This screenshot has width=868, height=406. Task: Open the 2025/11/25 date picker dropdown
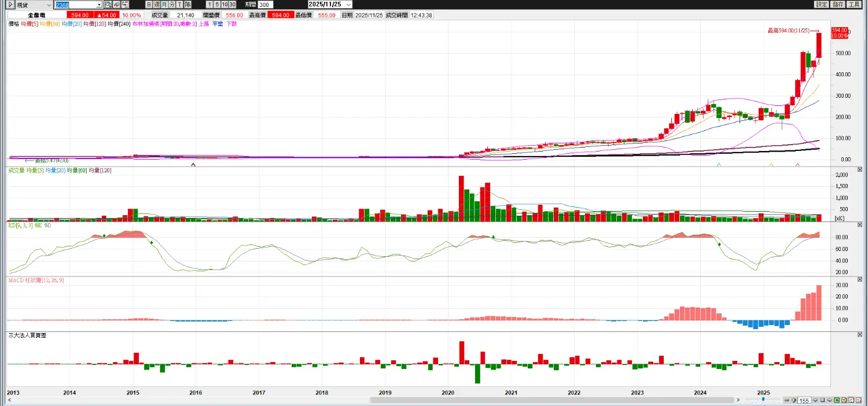(x=348, y=5)
